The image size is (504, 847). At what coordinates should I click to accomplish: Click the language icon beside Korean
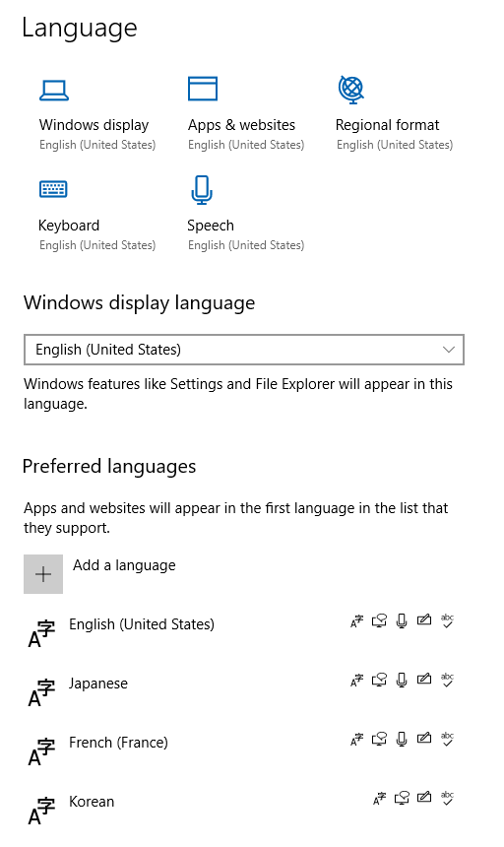[x=41, y=812]
